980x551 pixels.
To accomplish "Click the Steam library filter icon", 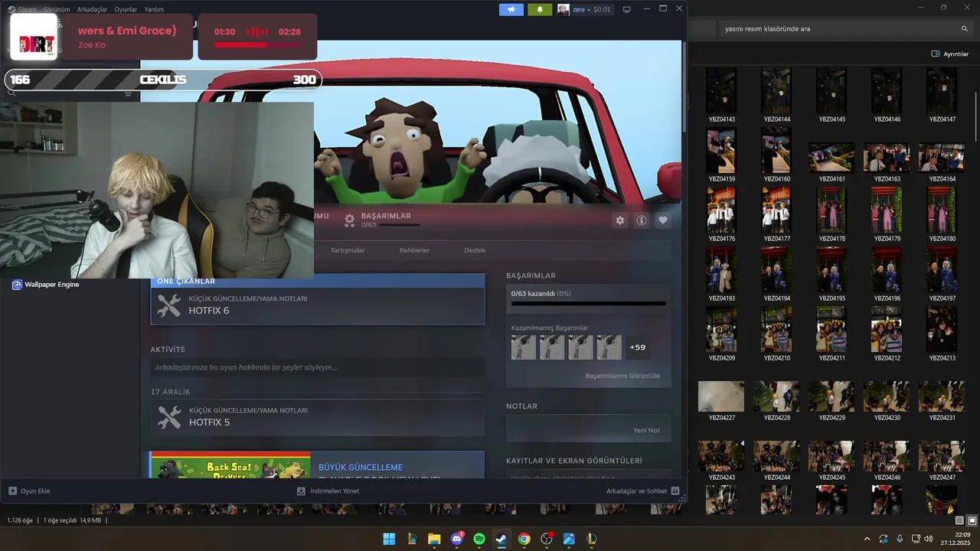I will click(x=128, y=93).
